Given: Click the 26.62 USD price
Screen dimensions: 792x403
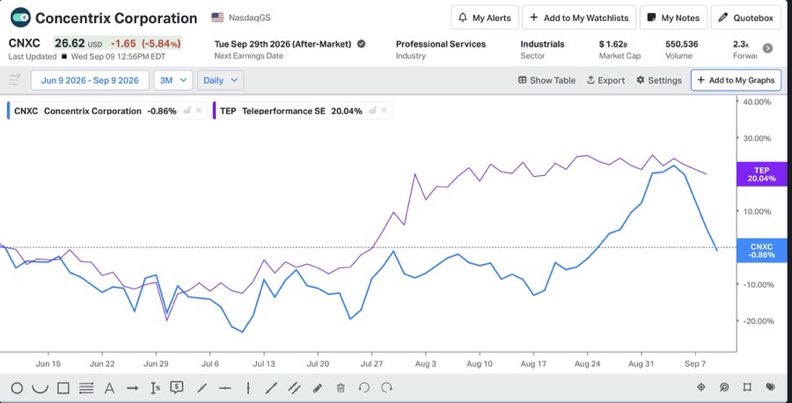Looking at the screenshot, I should 78,43.
